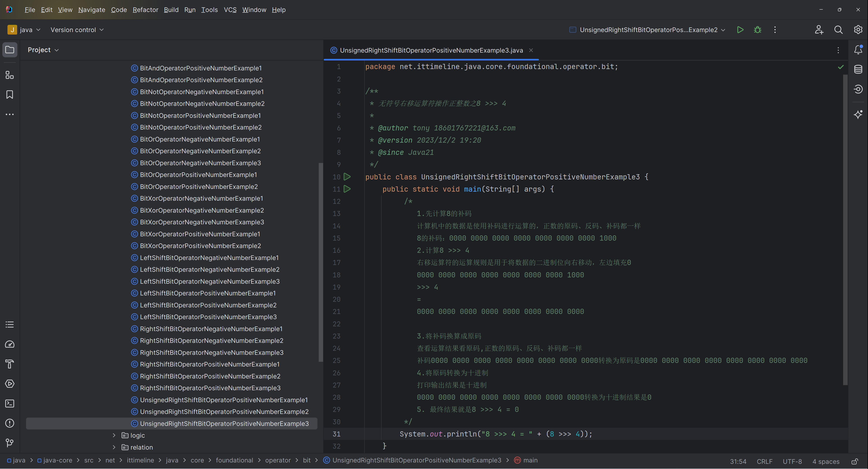Open the TODO list tool window
The width and height of the screenshot is (868, 469).
tap(10, 325)
